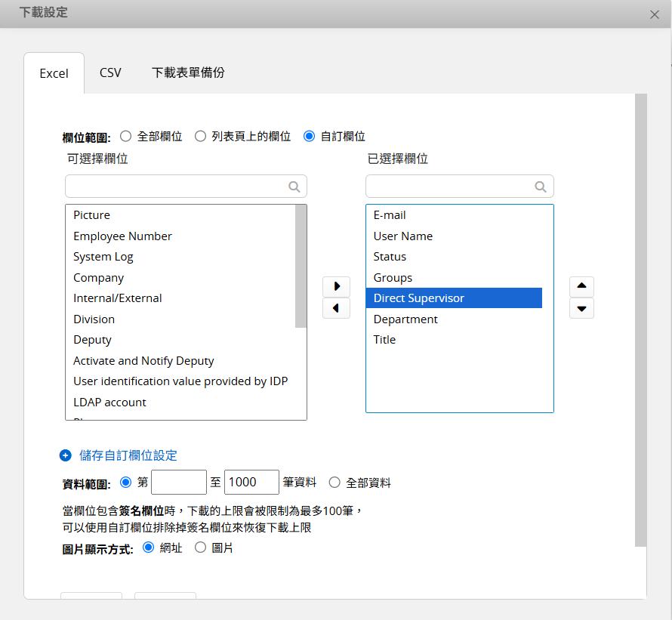Select Department in selected fields
This screenshot has height=620, width=672.
pos(455,319)
